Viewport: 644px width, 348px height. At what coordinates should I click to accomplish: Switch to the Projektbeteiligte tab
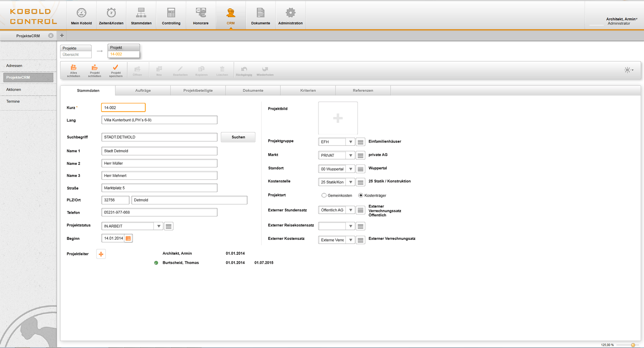tap(198, 90)
